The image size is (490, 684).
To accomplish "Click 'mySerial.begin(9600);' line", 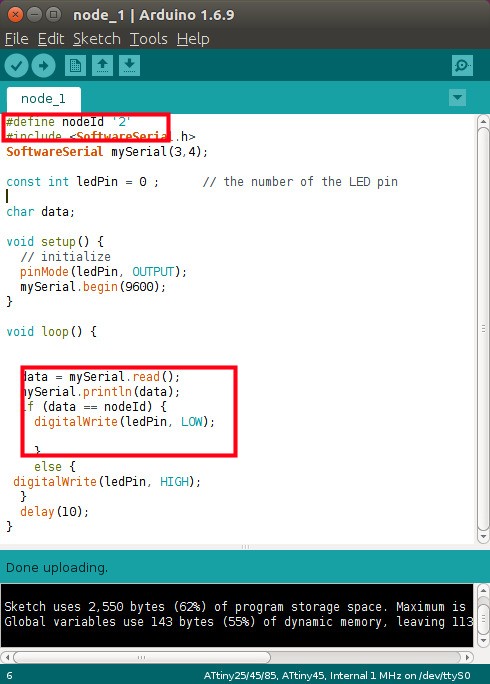I will click(93, 287).
